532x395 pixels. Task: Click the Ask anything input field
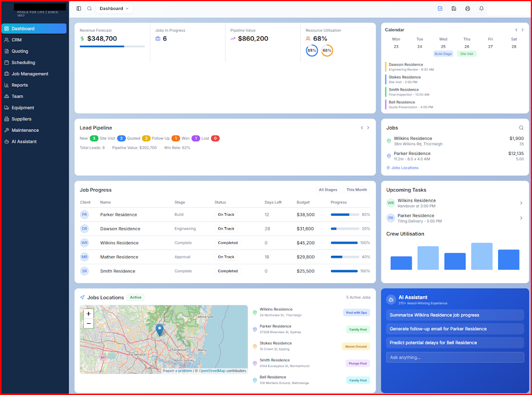point(455,358)
